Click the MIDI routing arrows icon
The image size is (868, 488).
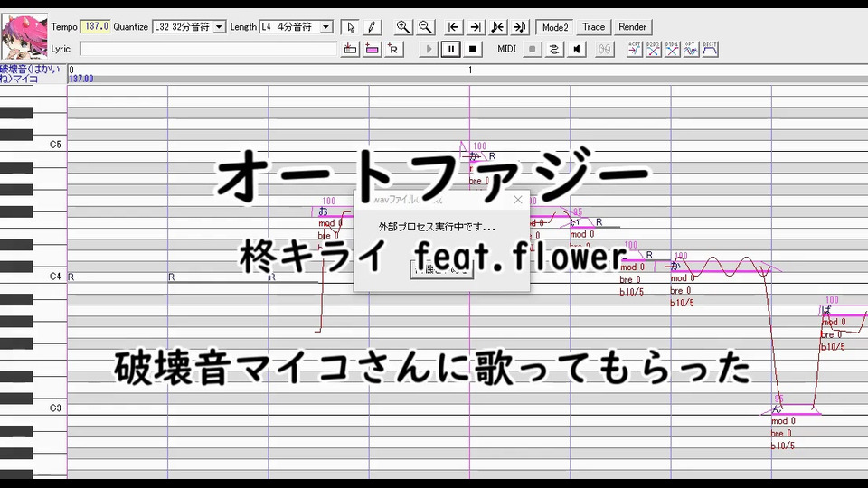tap(554, 49)
